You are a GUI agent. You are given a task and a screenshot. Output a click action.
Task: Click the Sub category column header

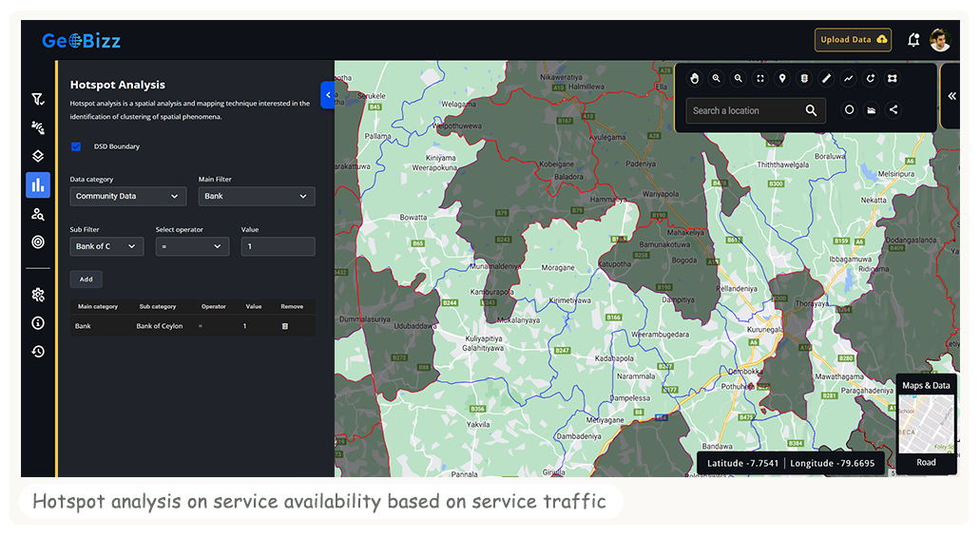click(158, 307)
